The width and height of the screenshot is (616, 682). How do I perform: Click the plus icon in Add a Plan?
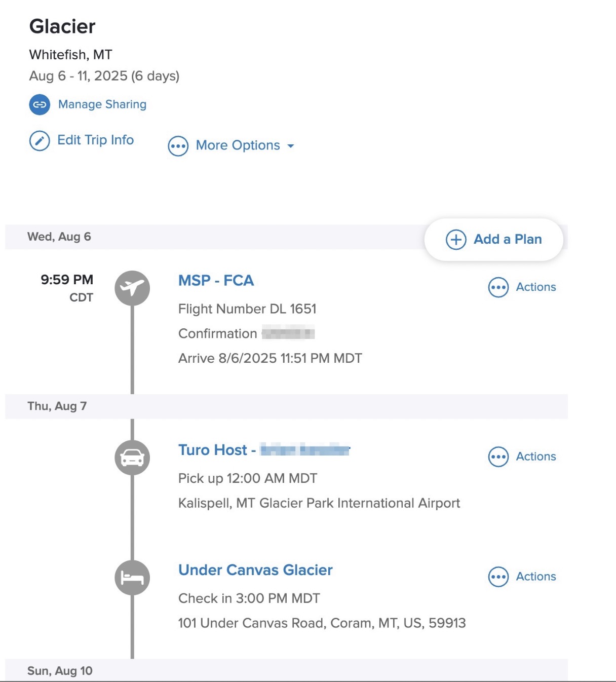tap(455, 240)
